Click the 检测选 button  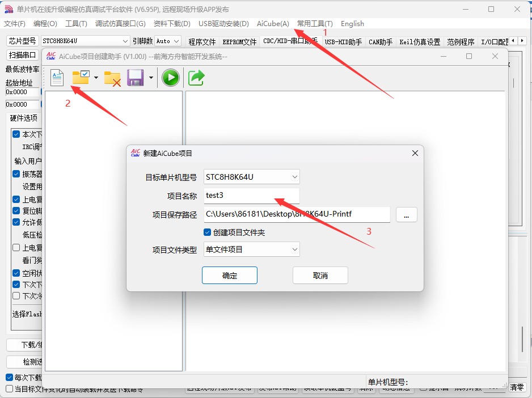(x=24, y=362)
